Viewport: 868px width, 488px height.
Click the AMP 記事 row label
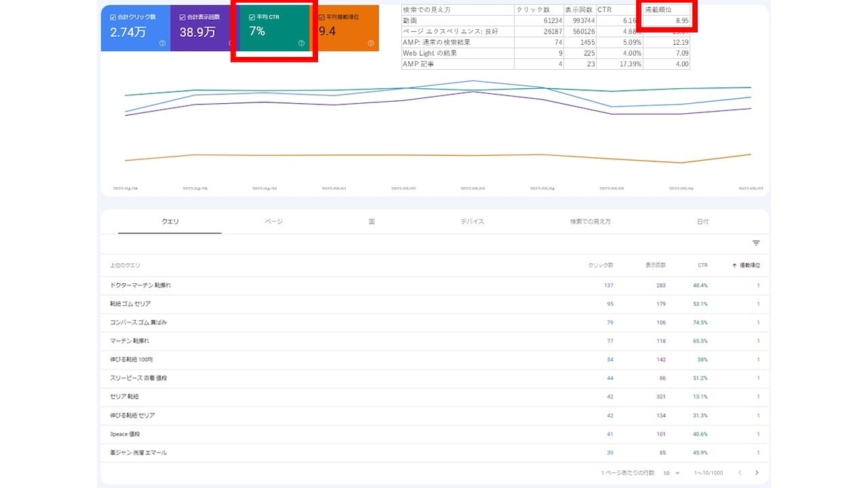tap(418, 64)
